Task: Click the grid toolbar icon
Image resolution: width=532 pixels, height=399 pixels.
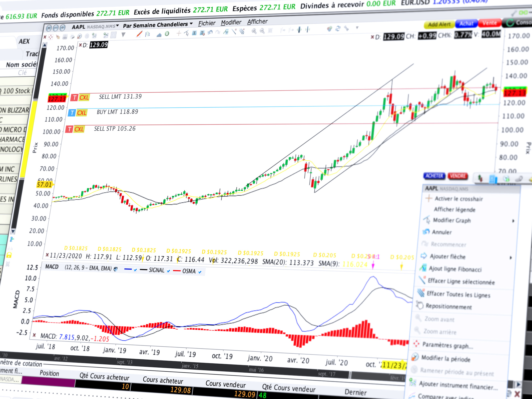Action: [x=65, y=37]
